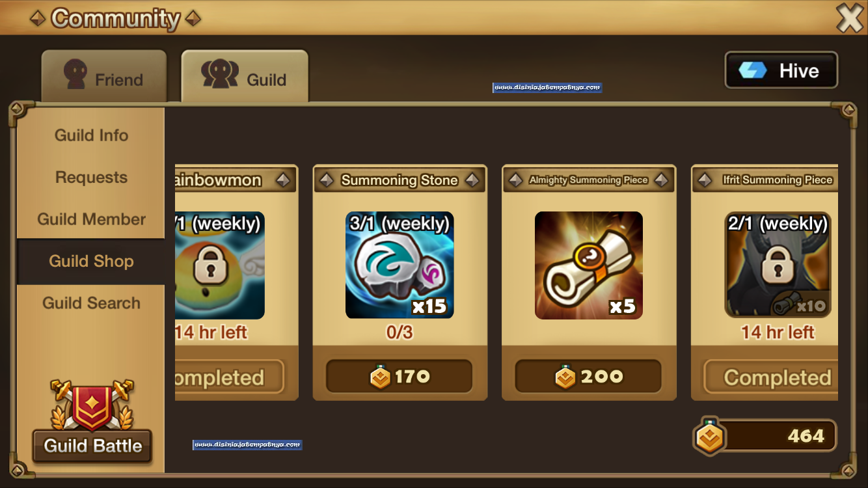Click the Summoning Stone item image
The width and height of the screenshot is (868, 488).
tap(400, 265)
